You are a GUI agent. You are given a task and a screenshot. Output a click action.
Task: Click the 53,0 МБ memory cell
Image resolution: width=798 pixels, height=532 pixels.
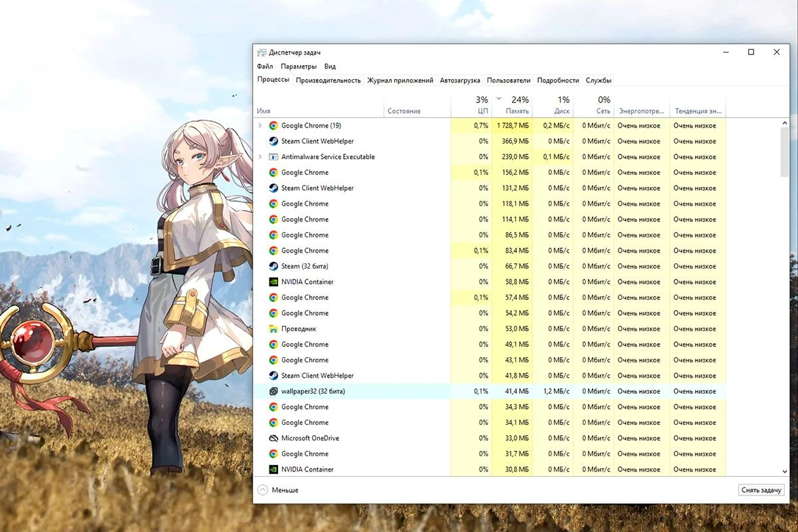pos(512,329)
